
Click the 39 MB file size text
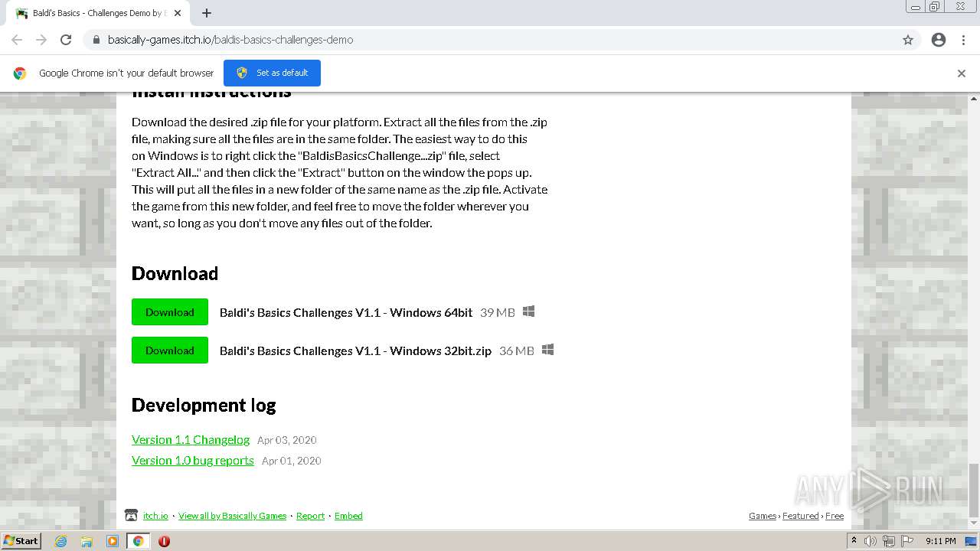coord(498,312)
